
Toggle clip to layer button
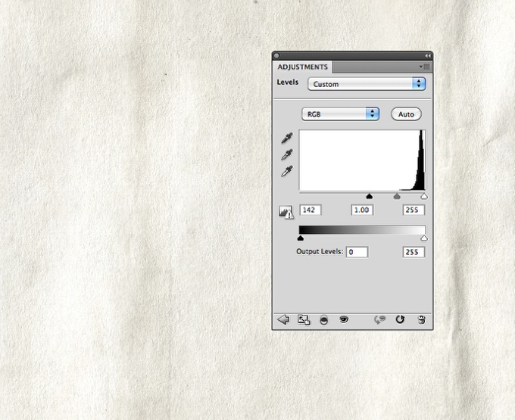tap(324, 320)
